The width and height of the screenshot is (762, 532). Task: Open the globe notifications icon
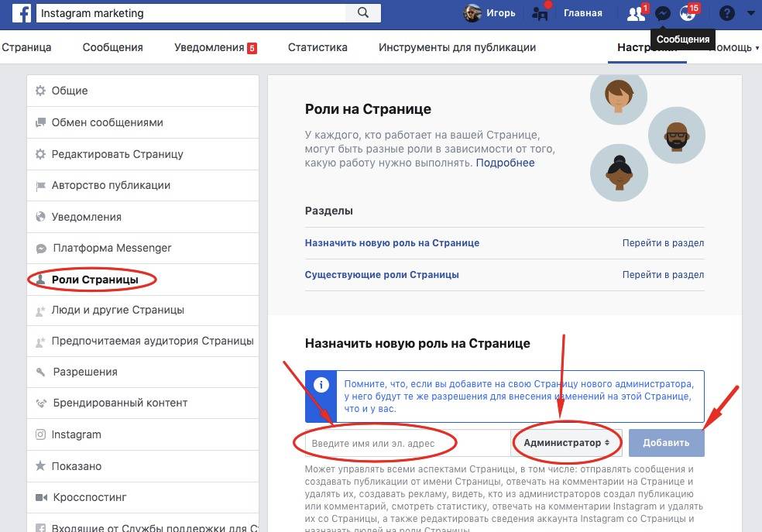point(688,14)
